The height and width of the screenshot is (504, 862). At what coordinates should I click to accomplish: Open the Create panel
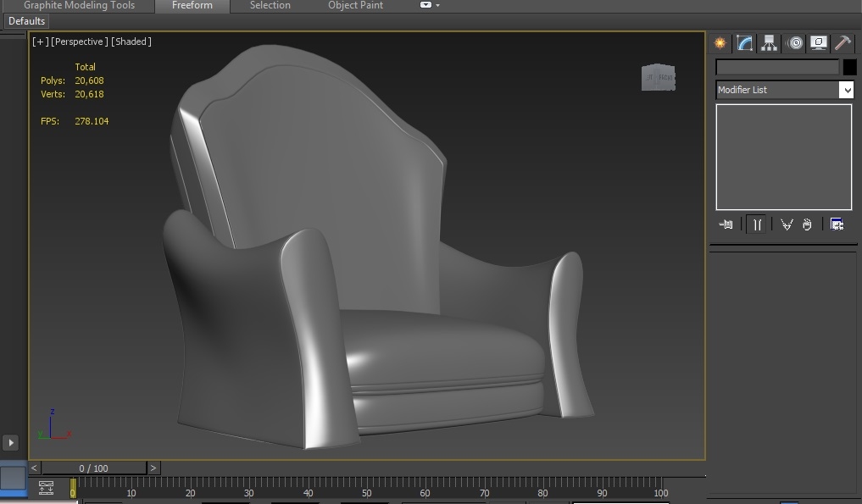pos(719,43)
